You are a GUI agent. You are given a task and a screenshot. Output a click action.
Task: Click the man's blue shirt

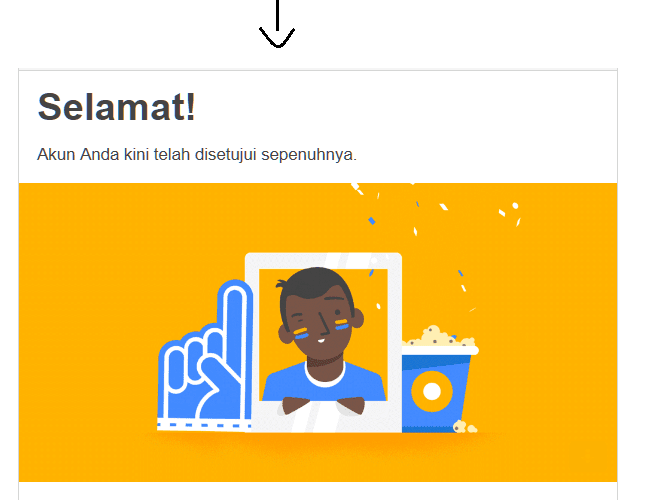[324, 381]
